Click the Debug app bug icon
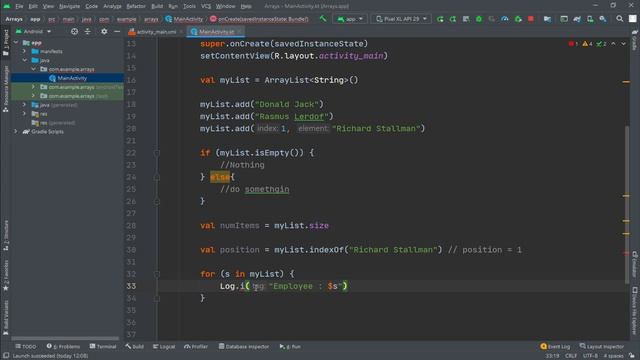 479,19
